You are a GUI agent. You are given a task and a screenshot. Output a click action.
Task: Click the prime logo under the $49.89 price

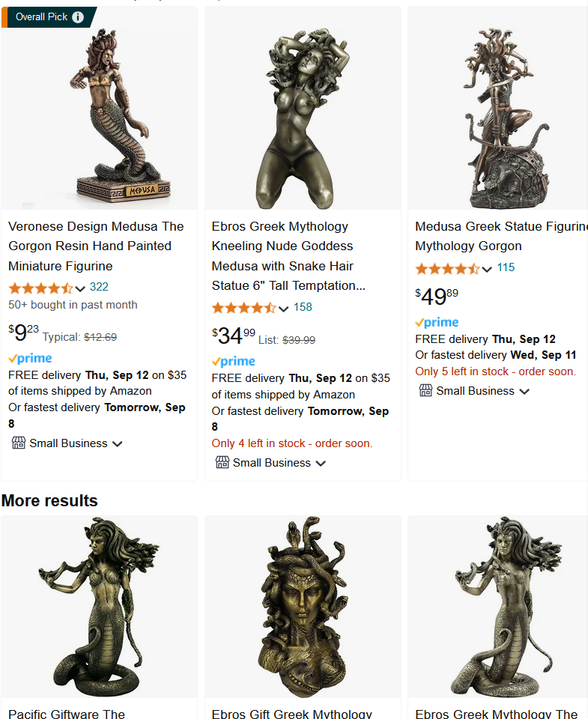(x=437, y=322)
